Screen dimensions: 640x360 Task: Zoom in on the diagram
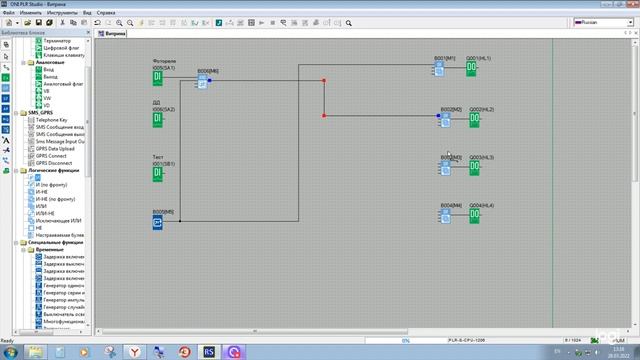119,23
